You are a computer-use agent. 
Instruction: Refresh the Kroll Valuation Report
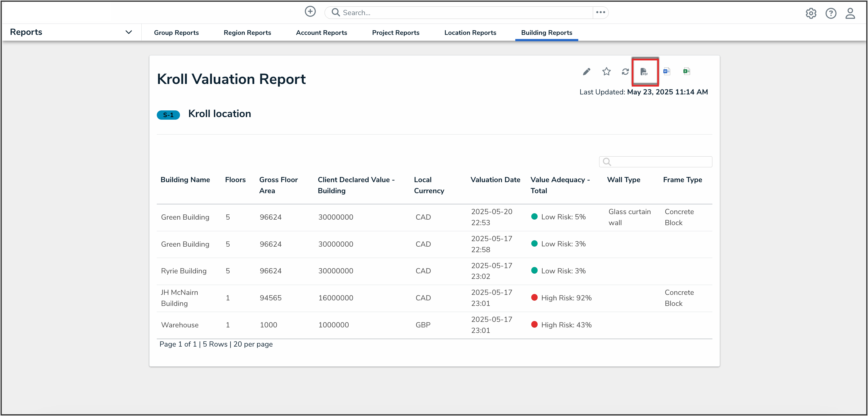(x=625, y=71)
